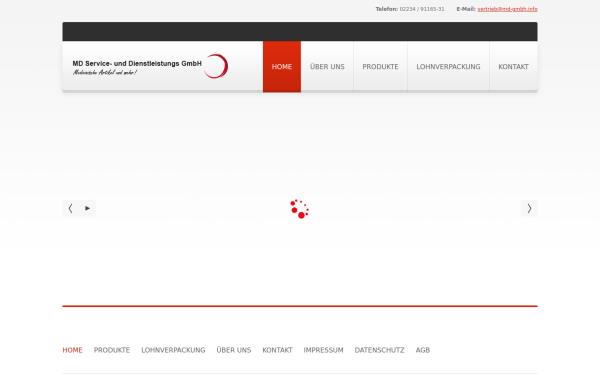Click the phone number 02234 / 91165-31

point(422,9)
